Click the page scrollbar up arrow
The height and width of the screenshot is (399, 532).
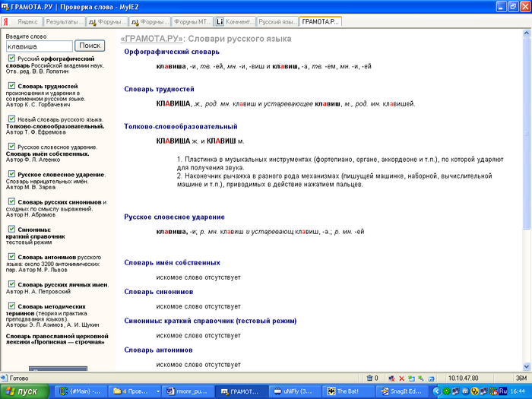[x=527, y=33]
